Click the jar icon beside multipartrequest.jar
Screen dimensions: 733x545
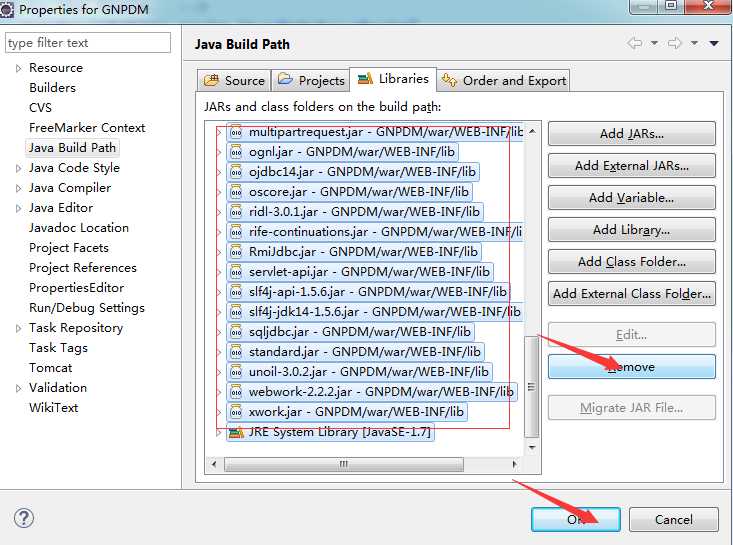pyautogui.click(x=236, y=132)
